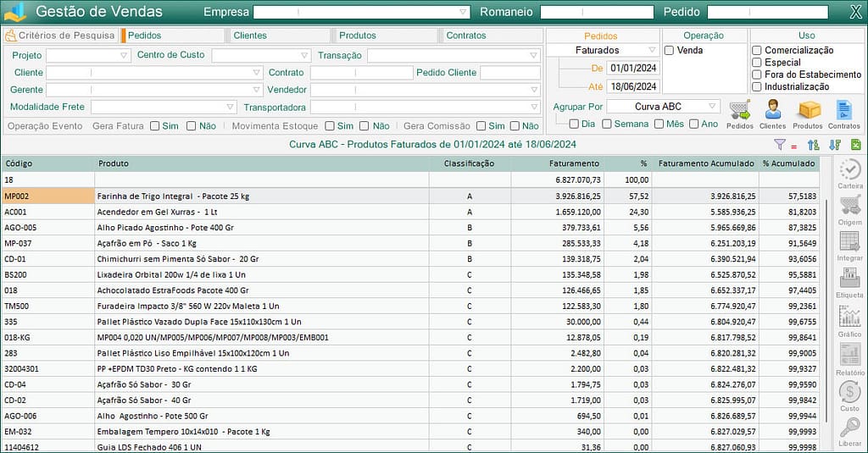Screen dimensions: 868x453
Task: Sort ascending with the blue sort icon
Action: (813, 145)
